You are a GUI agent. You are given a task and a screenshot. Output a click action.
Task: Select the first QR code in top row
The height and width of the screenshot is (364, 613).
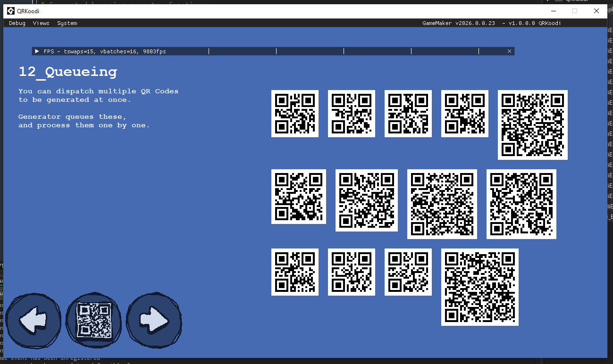pyautogui.click(x=295, y=114)
